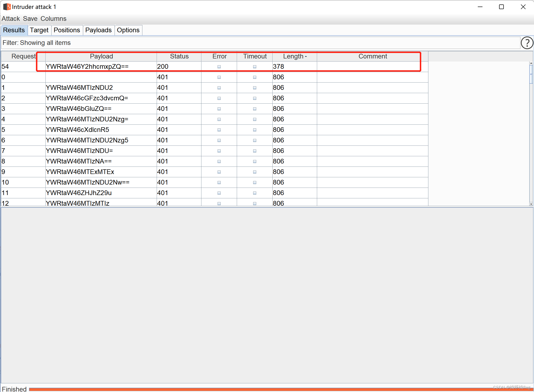This screenshot has height=392, width=534.
Task: Toggle the Error checkbox for request 10
Action: (x=219, y=182)
